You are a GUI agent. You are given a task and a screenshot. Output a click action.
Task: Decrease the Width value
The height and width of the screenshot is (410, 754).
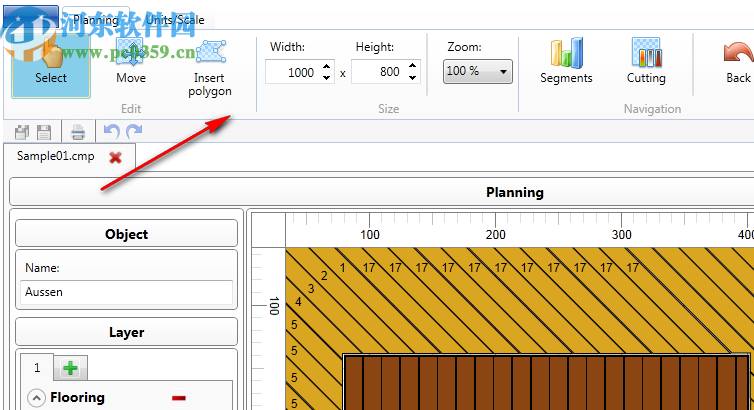click(327, 77)
